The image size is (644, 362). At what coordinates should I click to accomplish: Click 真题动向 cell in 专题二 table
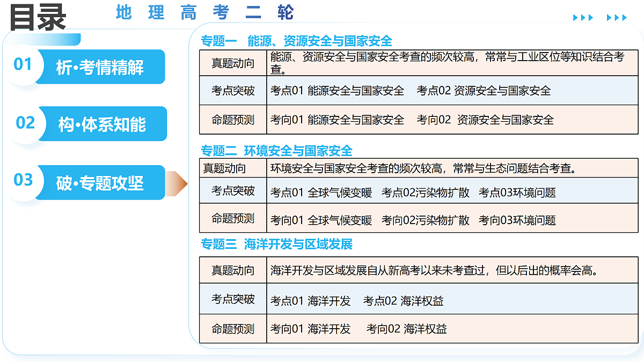233,168
